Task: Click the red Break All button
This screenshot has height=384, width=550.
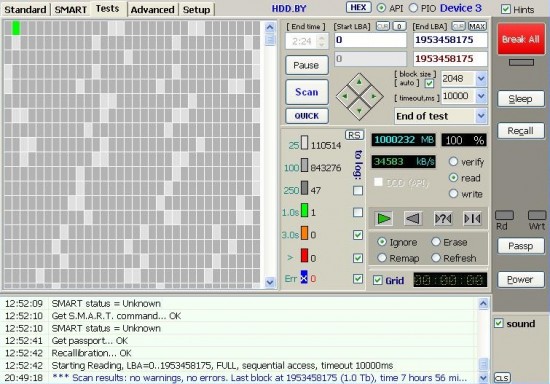Action: pyautogui.click(x=521, y=39)
